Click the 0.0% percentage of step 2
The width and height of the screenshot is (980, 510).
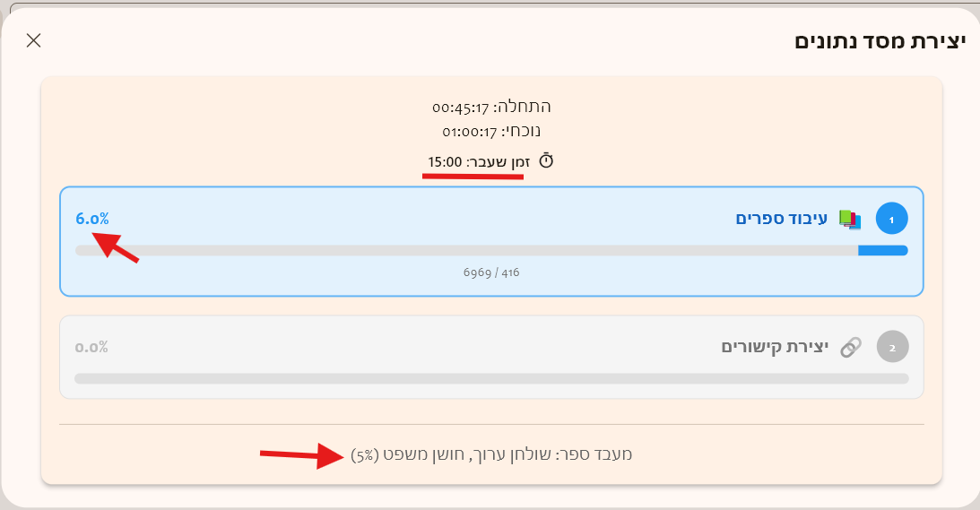pyautogui.click(x=92, y=347)
